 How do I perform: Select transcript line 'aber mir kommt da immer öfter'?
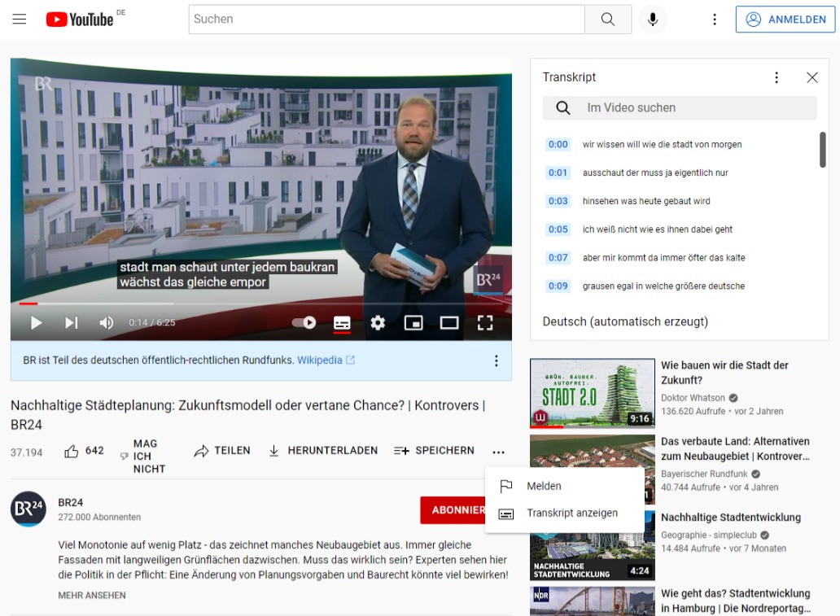coord(663,258)
